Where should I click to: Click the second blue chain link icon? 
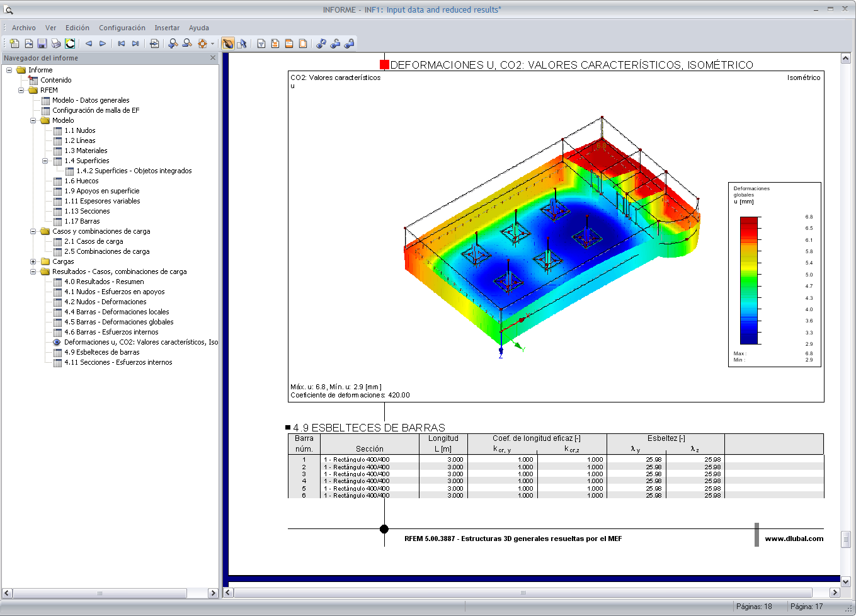tap(335, 43)
